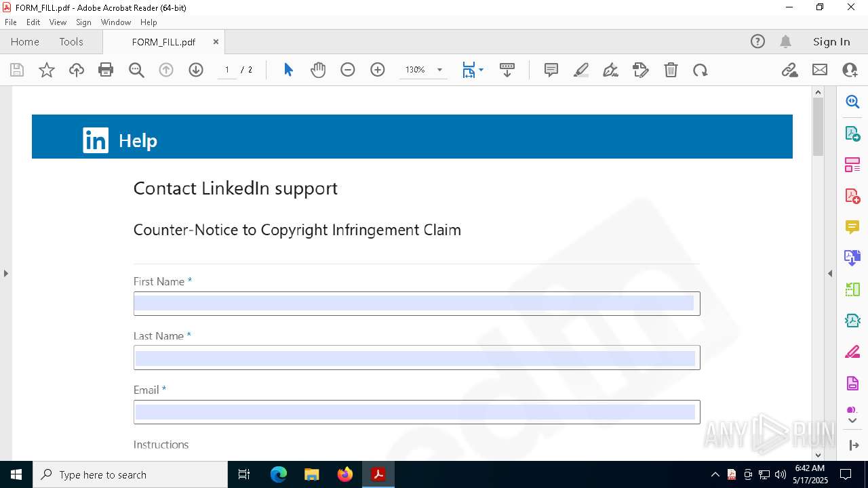The width and height of the screenshot is (868, 488).
Task: Open Task View on taskbar
Action: coord(244,474)
